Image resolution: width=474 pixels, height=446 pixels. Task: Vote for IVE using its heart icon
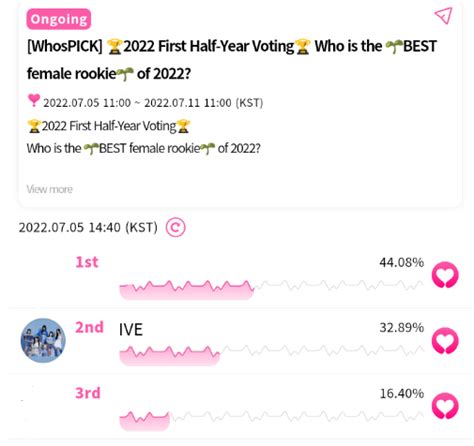click(x=445, y=341)
